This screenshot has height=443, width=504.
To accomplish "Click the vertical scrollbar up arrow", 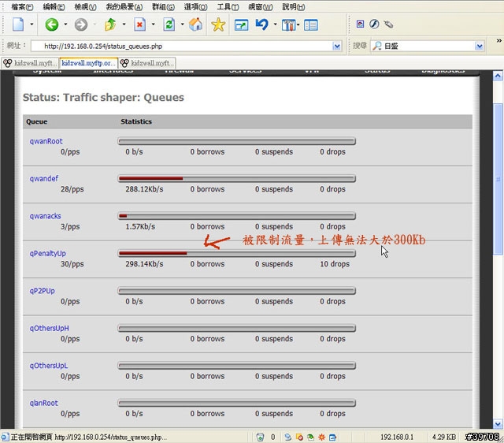I will pos(498,76).
